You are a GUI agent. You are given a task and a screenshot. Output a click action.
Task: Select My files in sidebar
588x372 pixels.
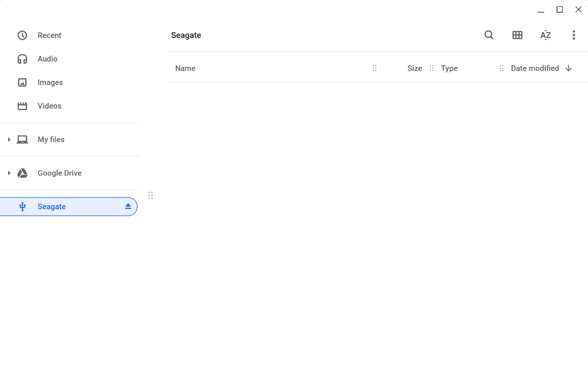51,140
